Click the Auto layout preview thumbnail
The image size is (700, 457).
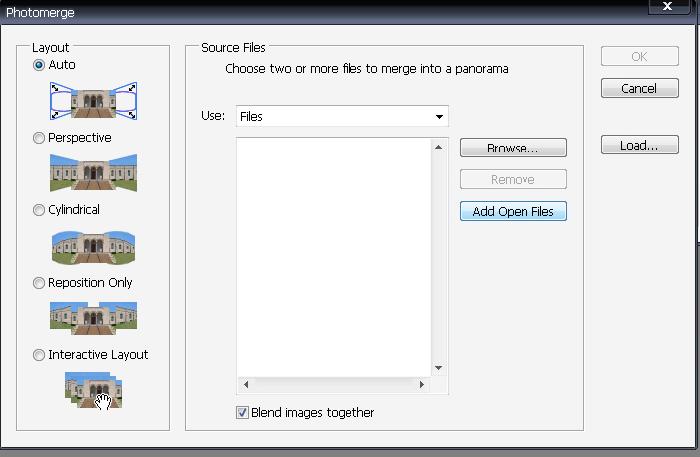[x=93, y=100]
